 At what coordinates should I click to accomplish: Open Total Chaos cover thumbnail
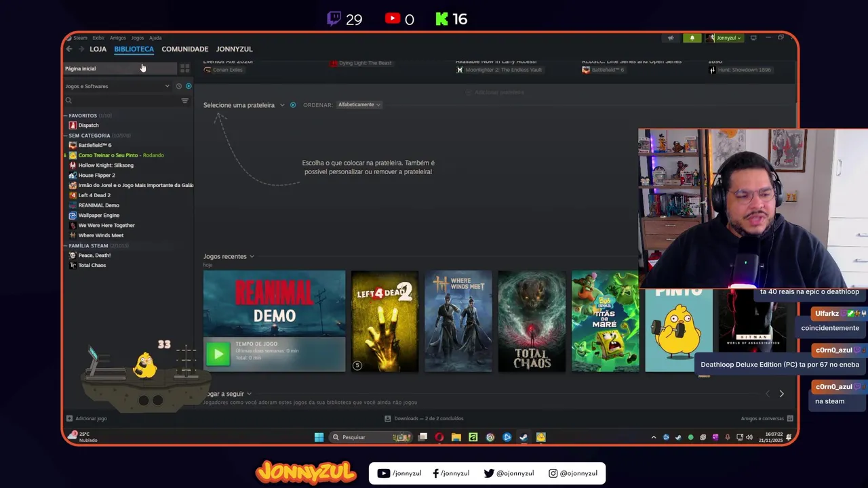(x=532, y=321)
